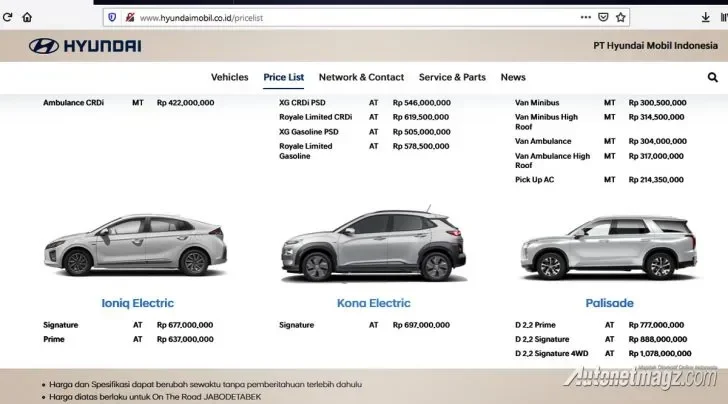Viewport: 728px width, 404px height.
Task: Open page actions three-dot menu
Action: click(x=586, y=18)
